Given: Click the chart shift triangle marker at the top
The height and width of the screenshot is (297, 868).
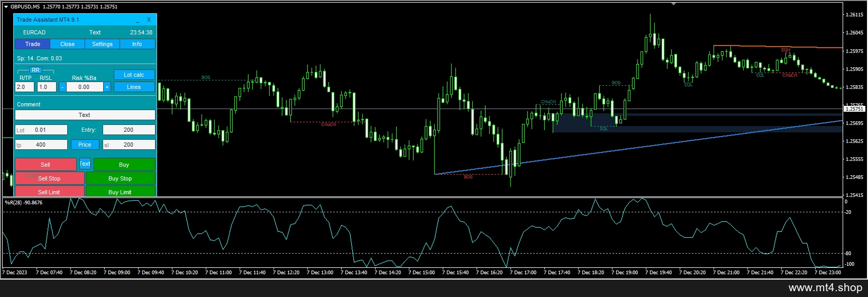Looking at the screenshot, I should [673, 4].
